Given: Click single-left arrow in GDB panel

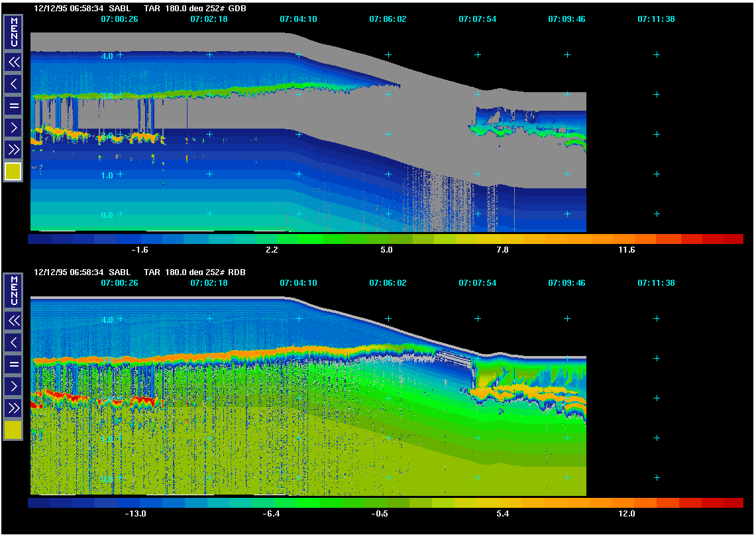Looking at the screenshot, I should pyautogui.click(x=13, y=84).
